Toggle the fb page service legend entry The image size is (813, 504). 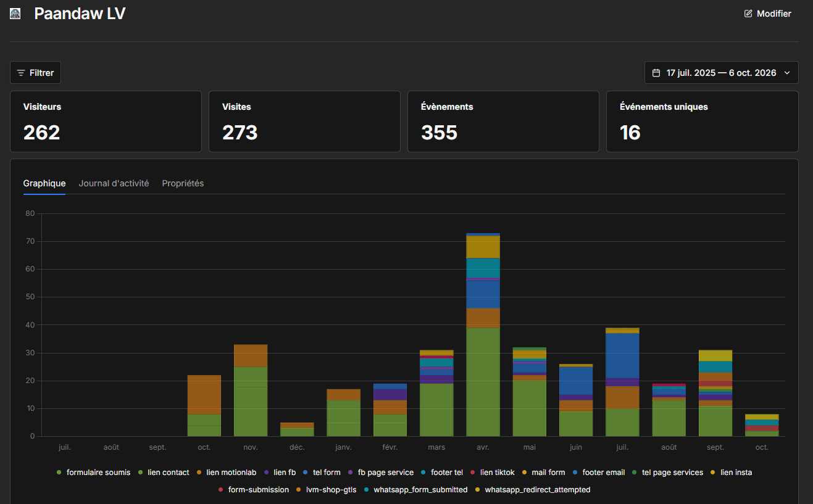(380, 473)
